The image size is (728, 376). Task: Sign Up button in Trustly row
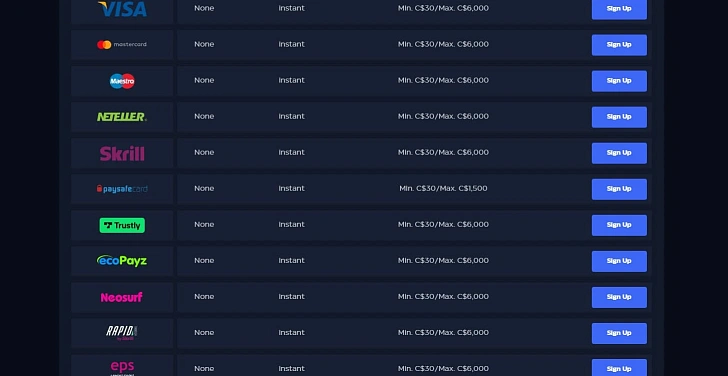point(619,225)
